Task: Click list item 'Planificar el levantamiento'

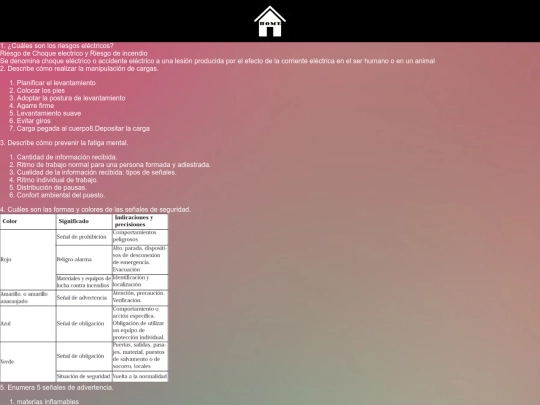Action: 56,83
